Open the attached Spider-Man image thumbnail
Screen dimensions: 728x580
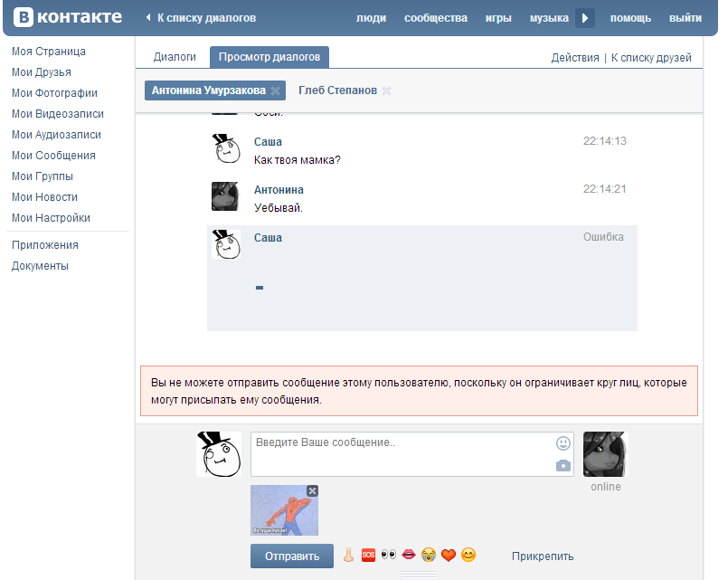coord(284,510)
